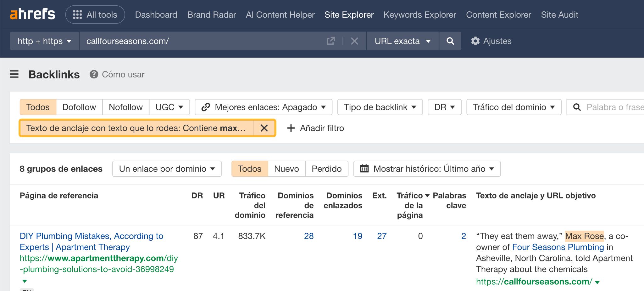Screen dimensions: 644x291
Task: Open the Un enlace por dominio selector
Action: click(166, 169)
